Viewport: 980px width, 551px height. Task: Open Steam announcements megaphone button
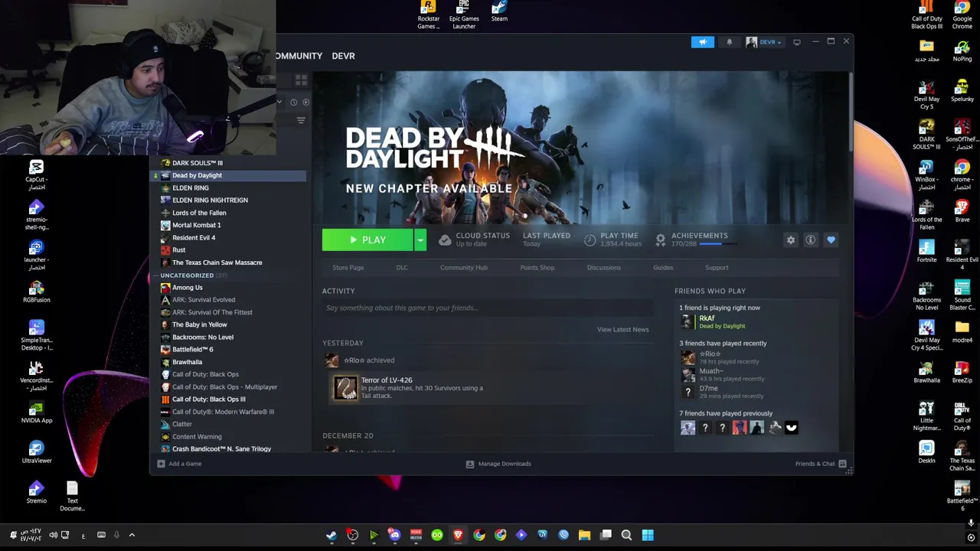702,42
